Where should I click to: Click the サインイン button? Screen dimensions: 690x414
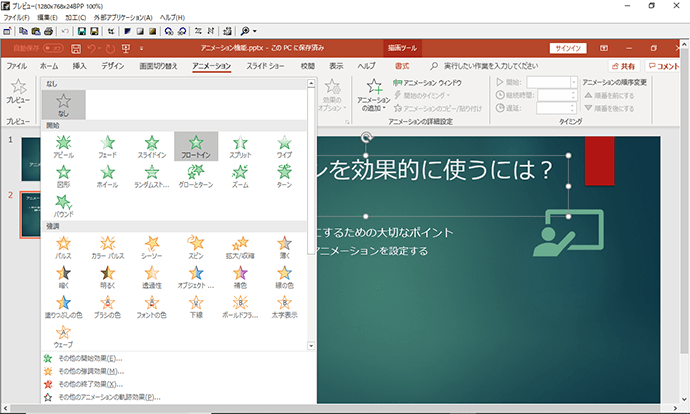(x=568, y=48)
